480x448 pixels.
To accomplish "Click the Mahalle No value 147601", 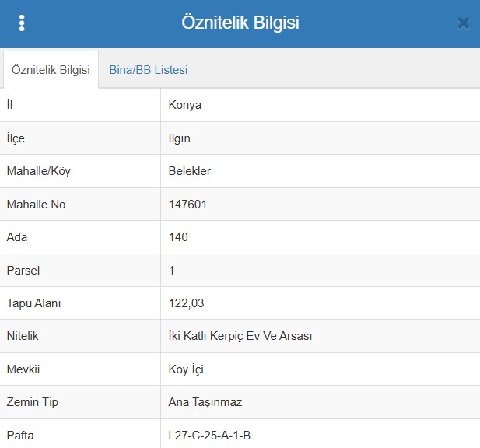I will (187, 205).
